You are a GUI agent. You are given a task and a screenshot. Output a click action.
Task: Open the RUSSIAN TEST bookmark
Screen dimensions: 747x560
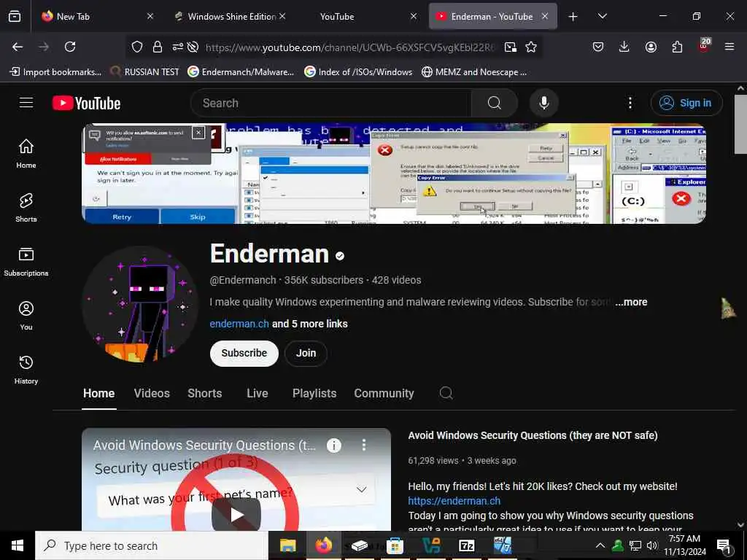click(145, 72)
